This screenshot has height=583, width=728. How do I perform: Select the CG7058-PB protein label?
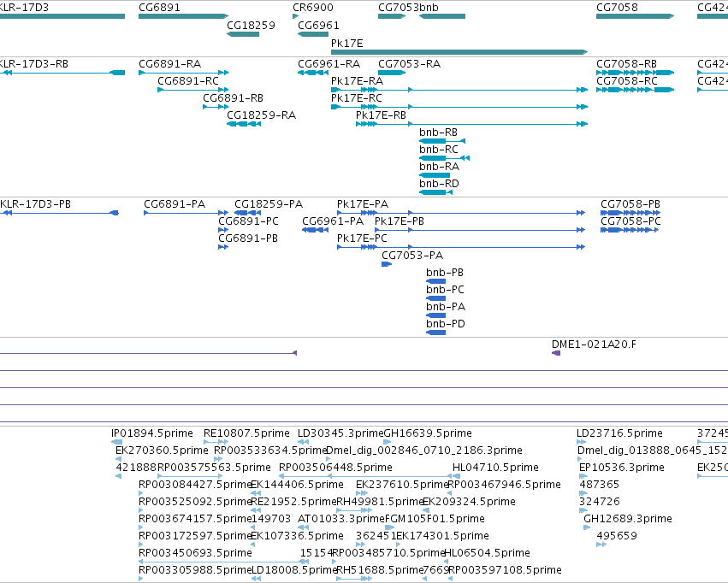click(630, 204)
